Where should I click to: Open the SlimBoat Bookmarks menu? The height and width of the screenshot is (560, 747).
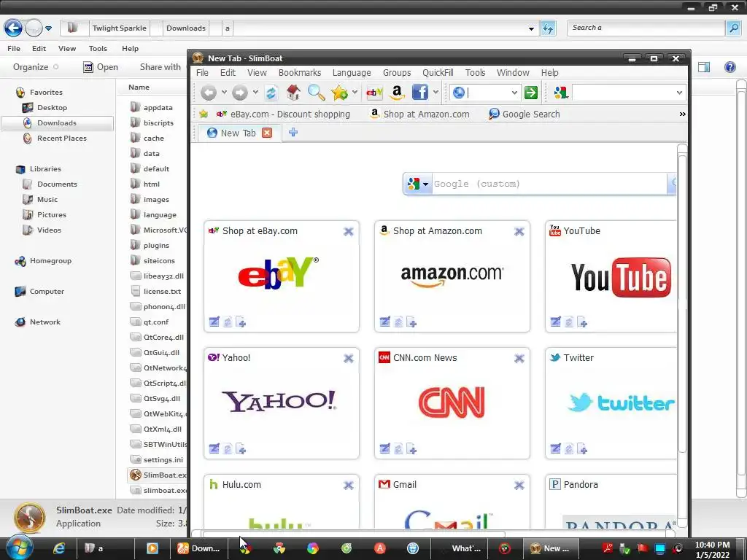pyautogui.click(x=300, y=72)
